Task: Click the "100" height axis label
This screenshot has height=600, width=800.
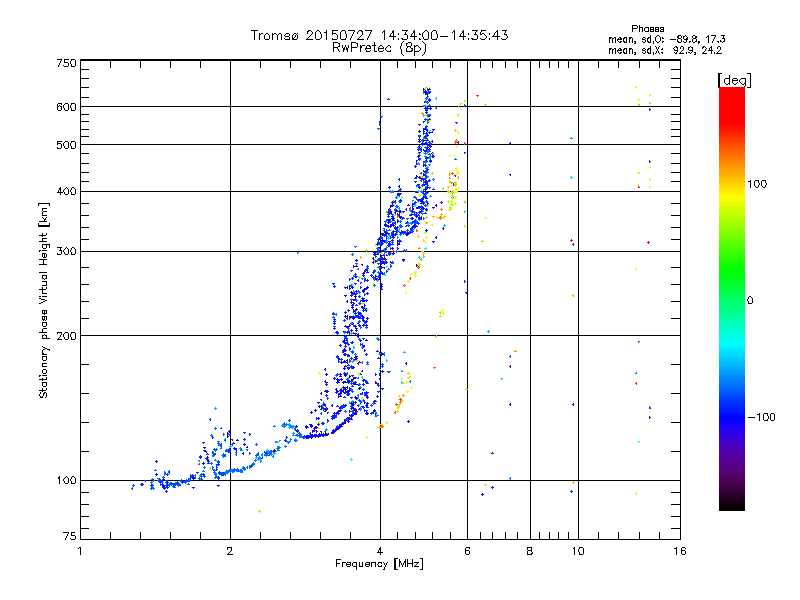Action: click(66, 480)
